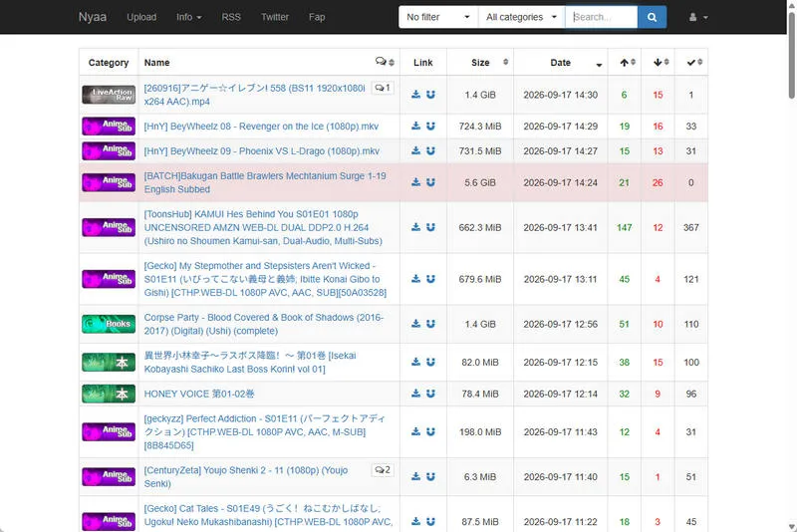Viewport: 797px width, 532px height.
Task: Click literature badge on HONEY VOICE row
Action: 109,394
